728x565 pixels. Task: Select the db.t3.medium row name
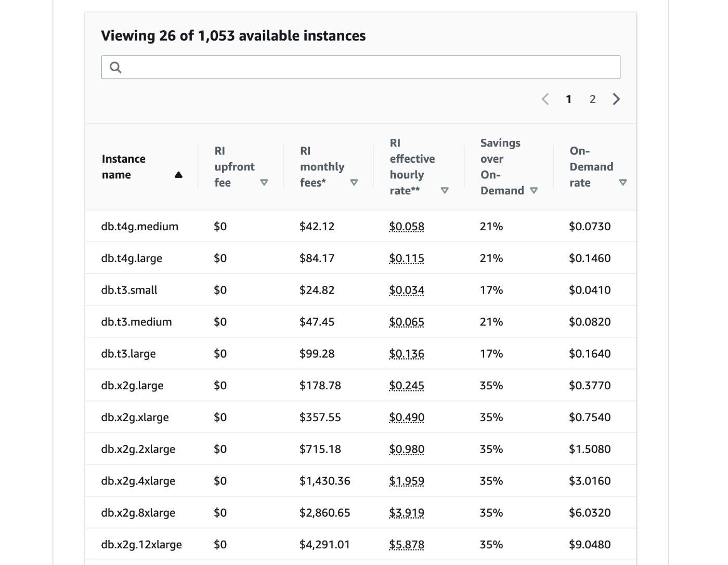136,322
